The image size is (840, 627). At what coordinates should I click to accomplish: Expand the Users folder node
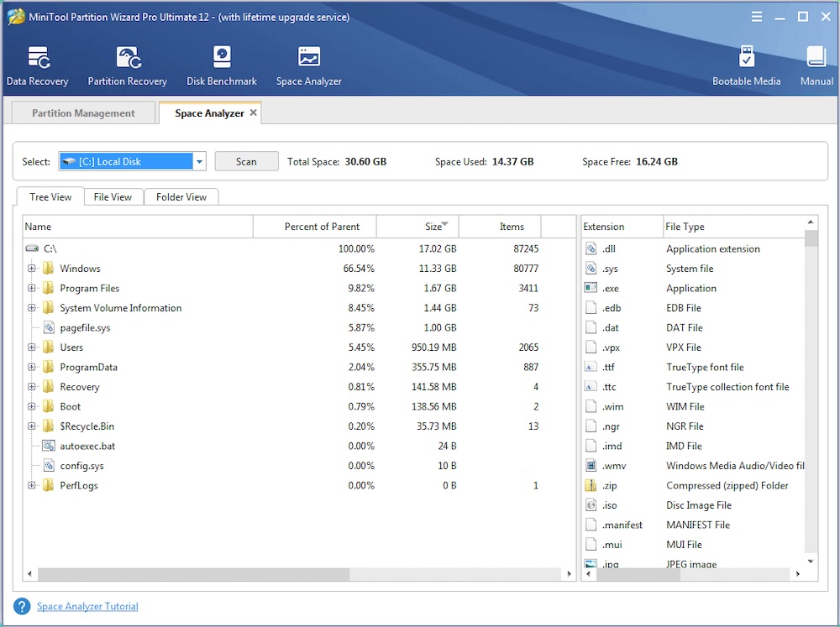(32, 347)
